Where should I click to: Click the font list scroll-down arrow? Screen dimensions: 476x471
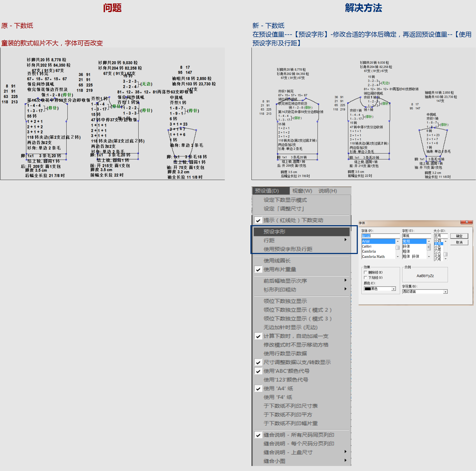pyautogui.click(x=397, y=257)
